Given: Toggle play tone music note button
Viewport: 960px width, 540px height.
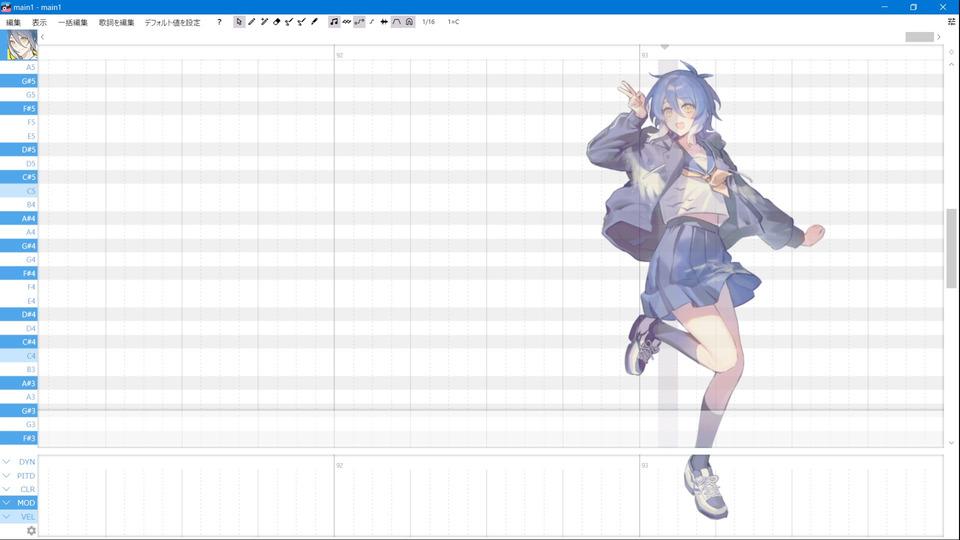Looking at the screenshot, I should click(x=334, y=22).
